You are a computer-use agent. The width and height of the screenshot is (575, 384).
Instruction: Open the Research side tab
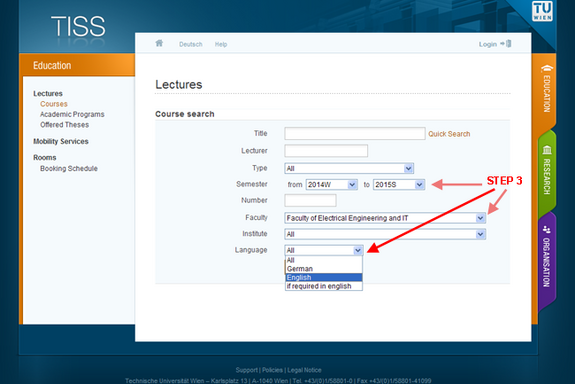(546, 171)
